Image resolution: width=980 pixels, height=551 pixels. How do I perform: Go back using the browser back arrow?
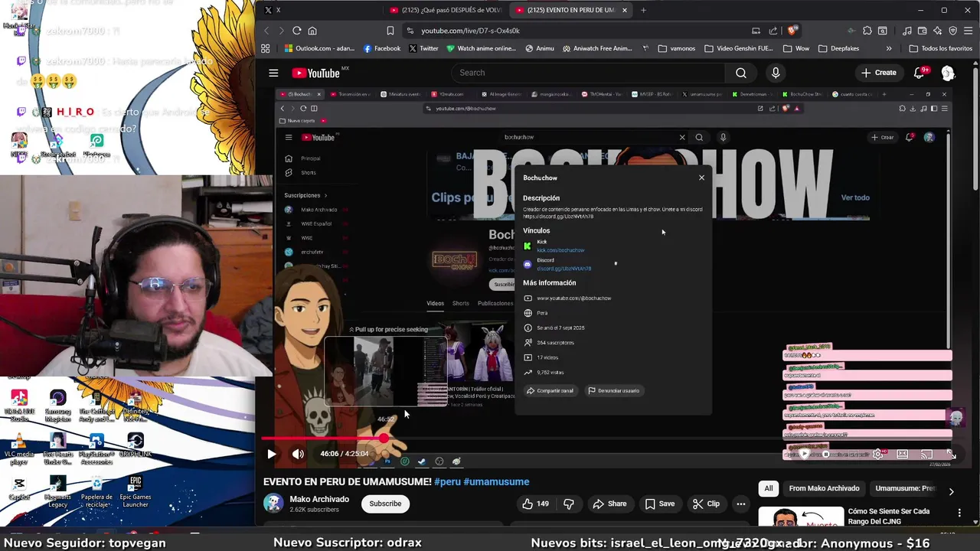pyautogui.click(x=266, y=31)
